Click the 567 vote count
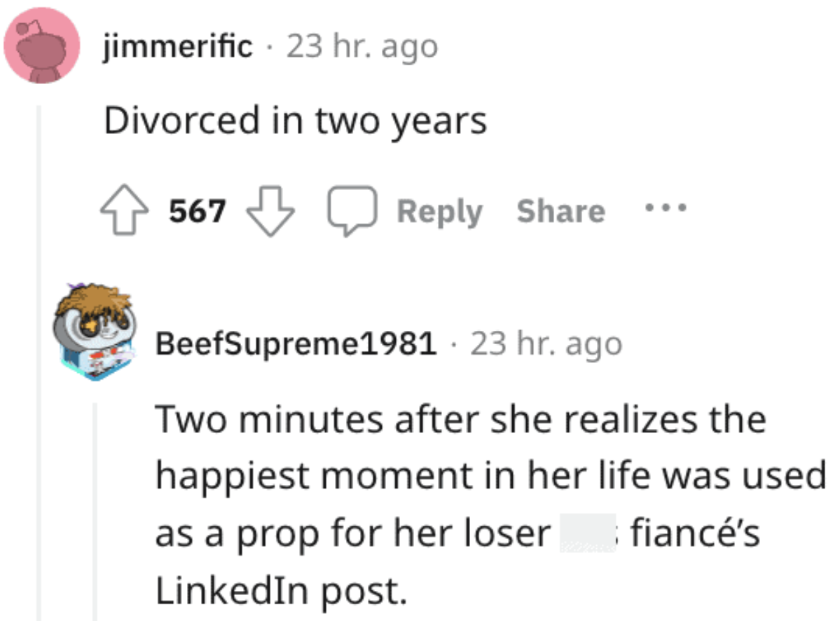Screen dimensions: 840x621 196,210
